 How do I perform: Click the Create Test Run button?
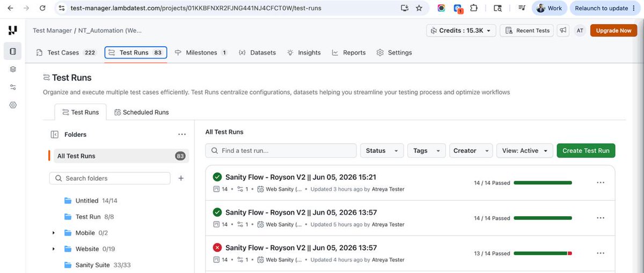(586, 151)
